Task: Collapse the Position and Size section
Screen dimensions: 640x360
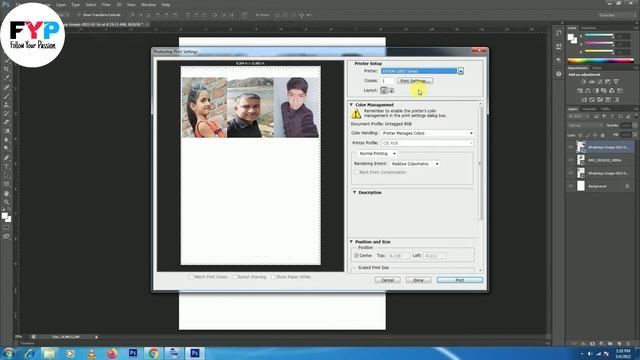Action: click(x=351, y=242)
